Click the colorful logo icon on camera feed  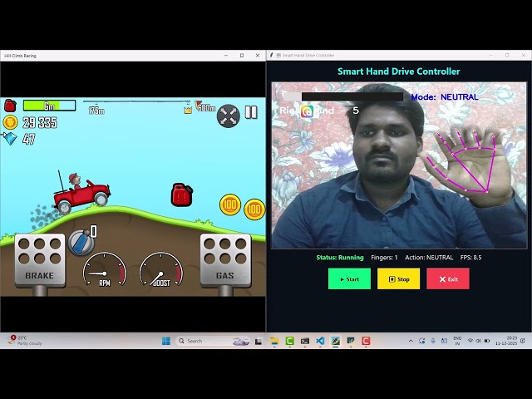pyautogui.click(x=307, y=111)
